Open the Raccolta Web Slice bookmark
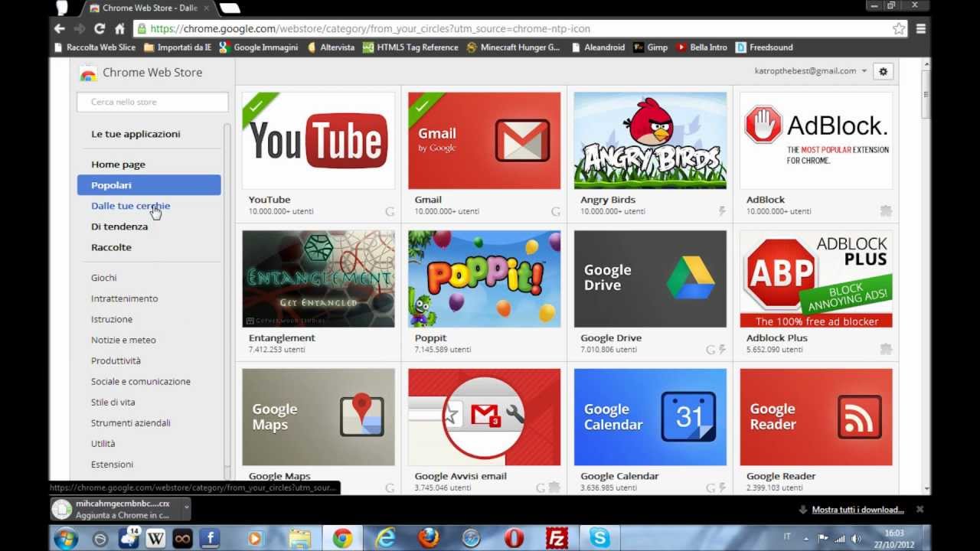 (x=95, y=47)
